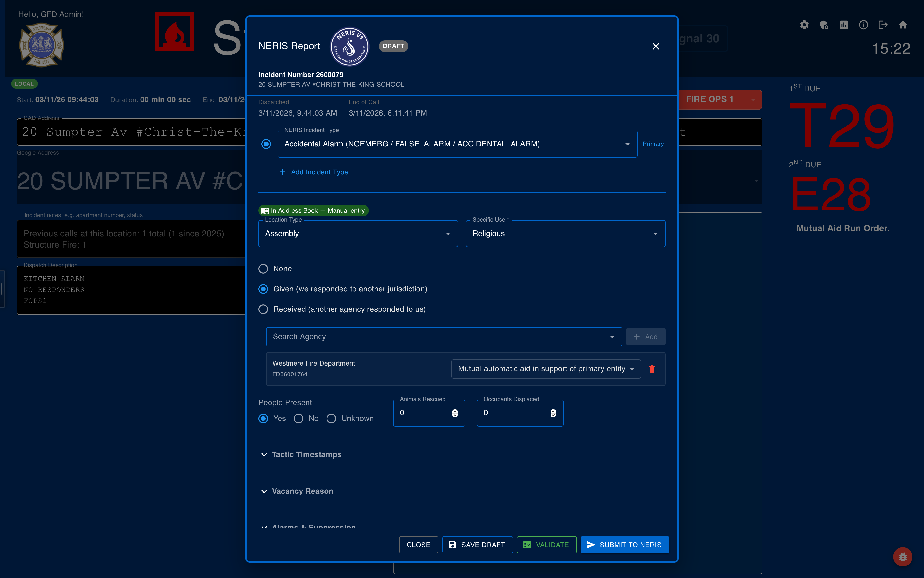
Task: Click the plus icon beside Add Incident Type
Action: pos(282,172)
